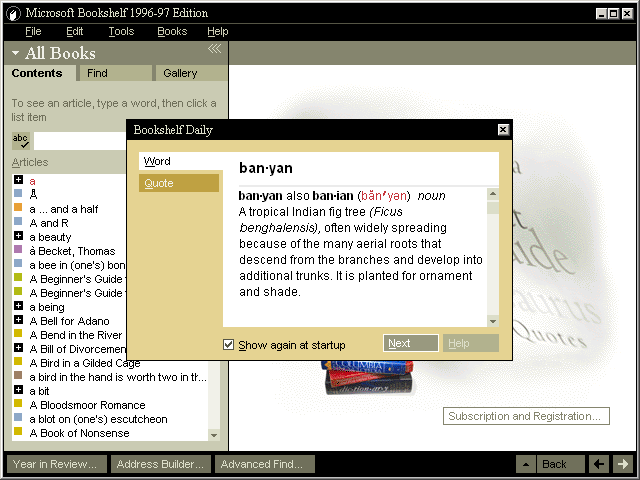
Task: Click the yellow icon beside 'A Bloodsmoor Romance'
Action: click(18, 403)
